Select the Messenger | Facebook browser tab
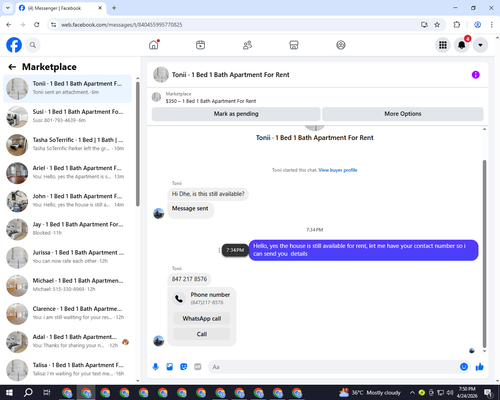This screenshot has width=500, height=400. click(60, 8)
